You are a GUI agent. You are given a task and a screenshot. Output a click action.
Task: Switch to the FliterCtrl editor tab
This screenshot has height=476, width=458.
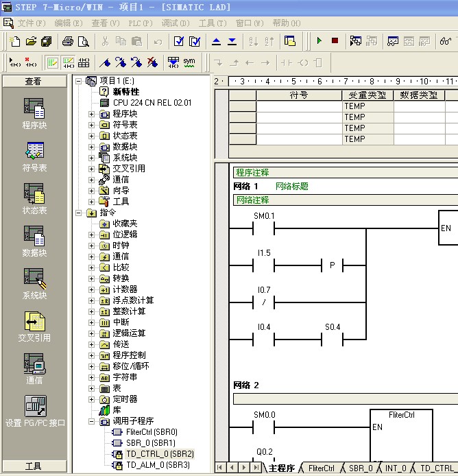point(321,468)
